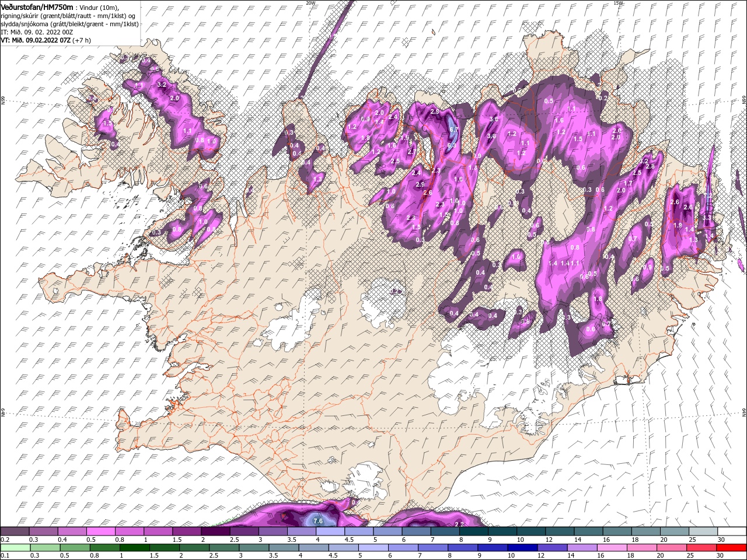Pick the bright pink 0.5 snow scale swatch
The width and height of the screenshot is (747, 560).
[x=102, y=531]
